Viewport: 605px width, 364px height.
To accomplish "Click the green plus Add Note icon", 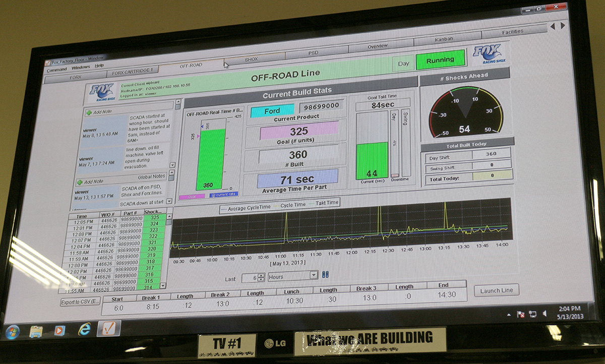I will [89, 112].
